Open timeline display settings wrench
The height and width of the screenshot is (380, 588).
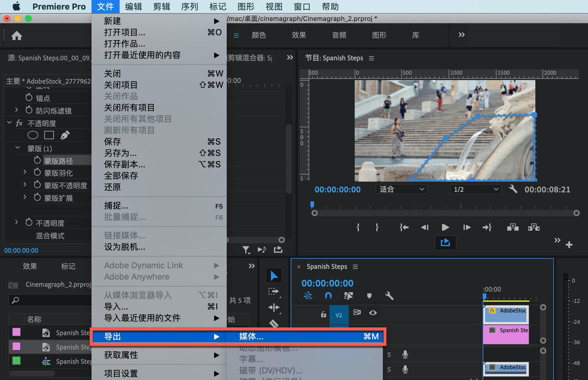pos(389,296)
